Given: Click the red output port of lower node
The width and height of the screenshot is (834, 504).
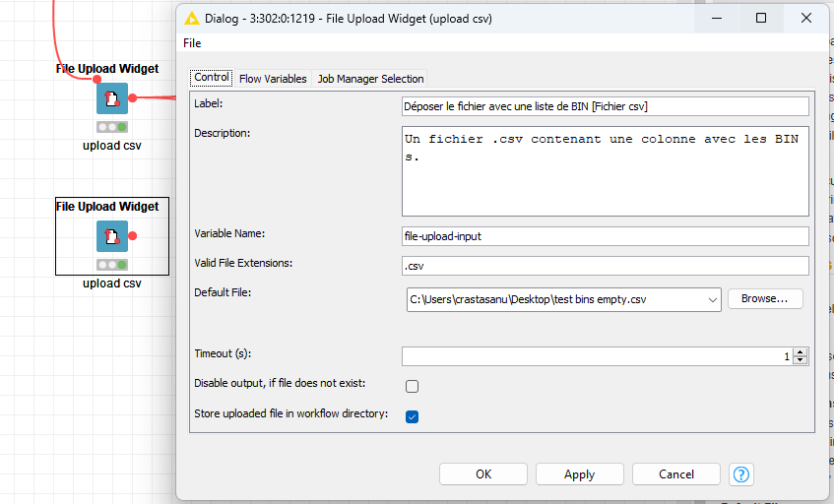Looking at the screenshot, I should point(132,236).
